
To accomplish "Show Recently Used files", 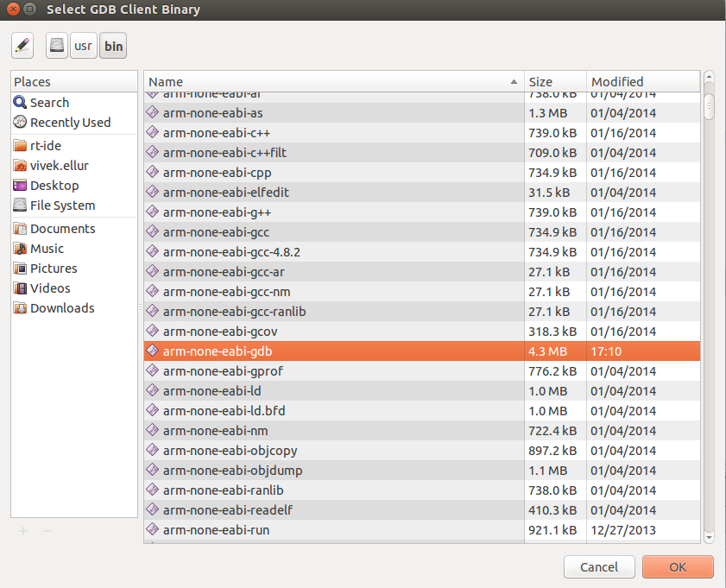I will coord(62,122).
